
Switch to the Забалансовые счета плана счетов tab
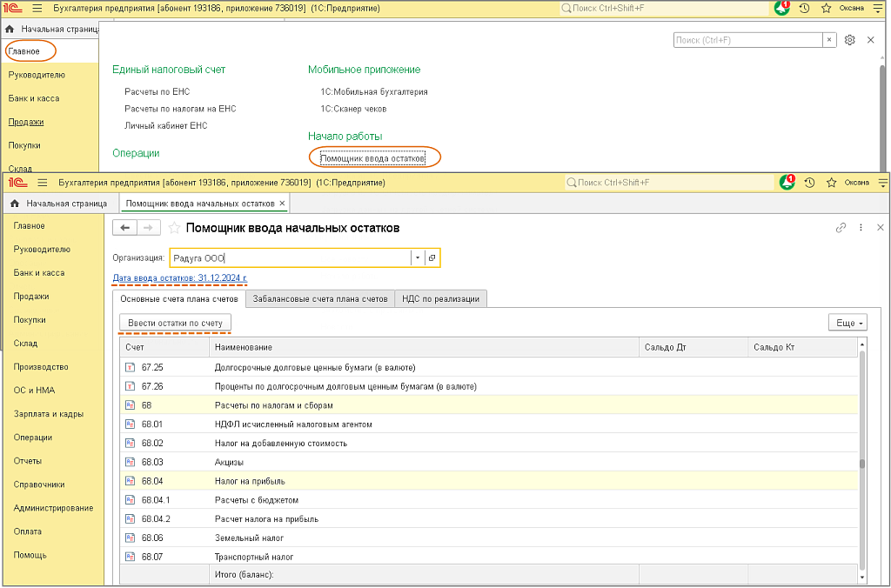(x=320, y=299)
